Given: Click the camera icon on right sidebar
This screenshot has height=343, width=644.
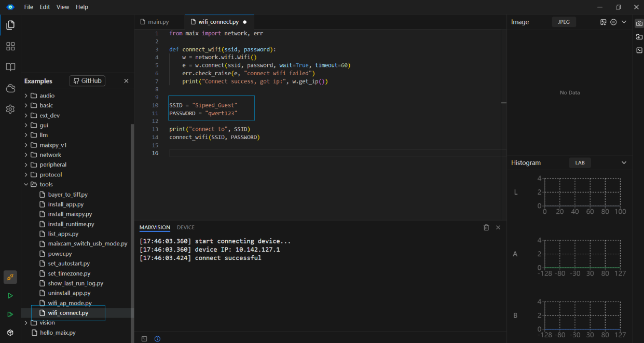Looking at the screenshot, I should [x=639, y=23].
